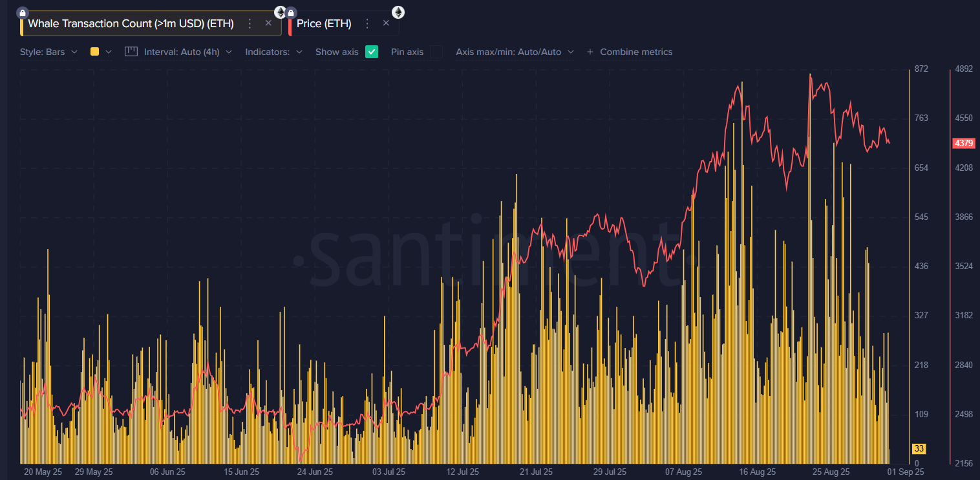This screenshot has height=480, width=980.
Task: Remove the Price (ETH) metric
Action: pos(386,23)
